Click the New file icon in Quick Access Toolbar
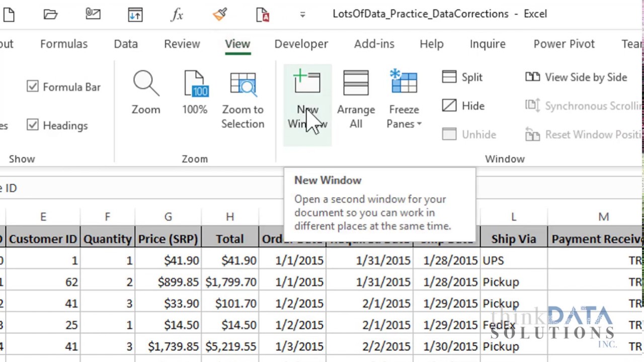The height and width of the screenshot is (362, 644). coord(9,15)
